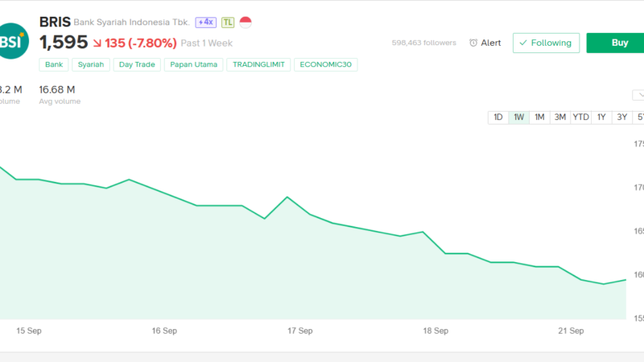Expand the dropdown chevron above timeframe tabs
Screen dimensions: 644x362
pyautogui.click(x=638, y=95)
